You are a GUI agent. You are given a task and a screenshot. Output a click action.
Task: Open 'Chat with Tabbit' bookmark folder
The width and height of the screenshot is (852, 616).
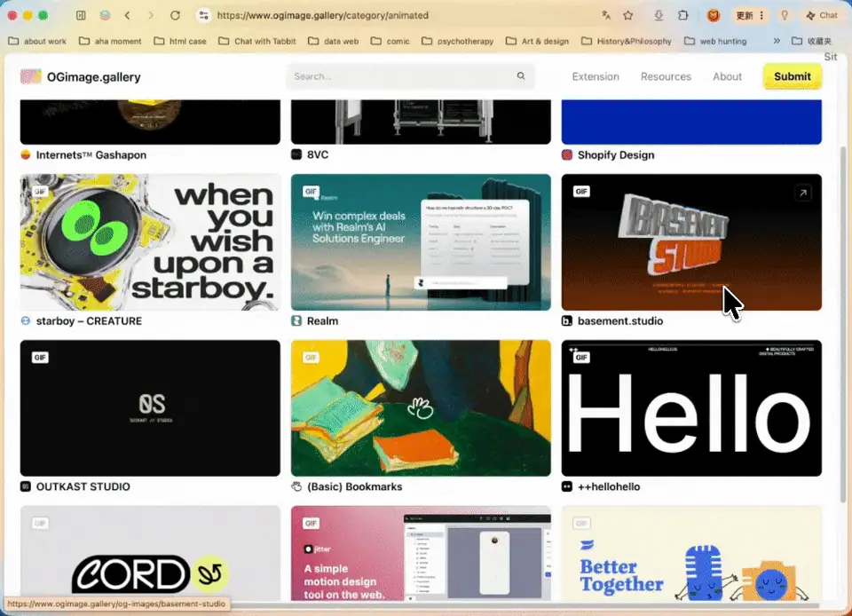tap(257, 41)
